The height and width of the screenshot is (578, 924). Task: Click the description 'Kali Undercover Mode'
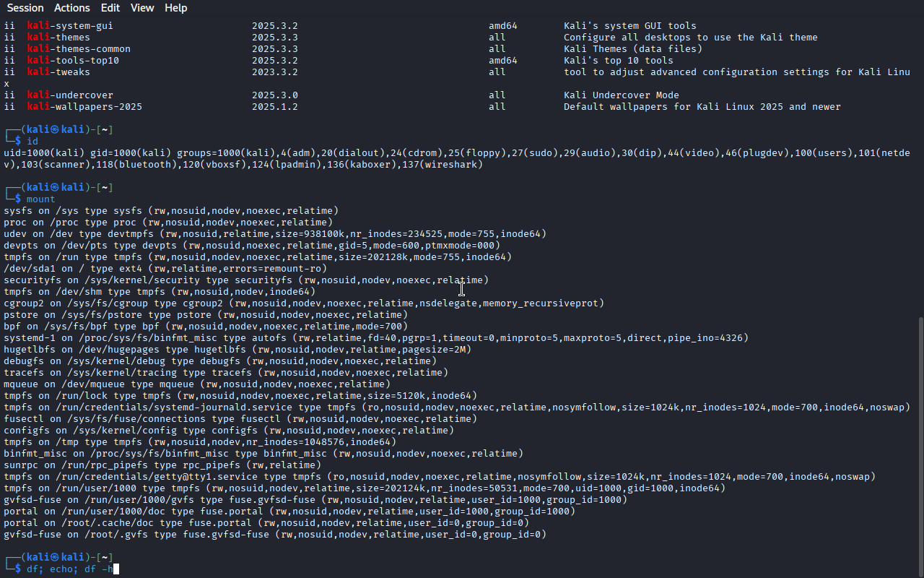(x=622, y=95)
